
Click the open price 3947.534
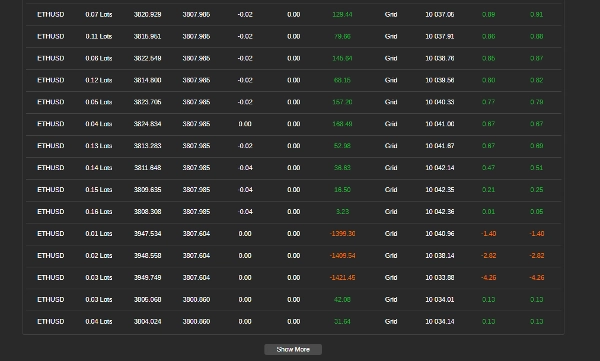pyautogui.click(x=147, y=234)
